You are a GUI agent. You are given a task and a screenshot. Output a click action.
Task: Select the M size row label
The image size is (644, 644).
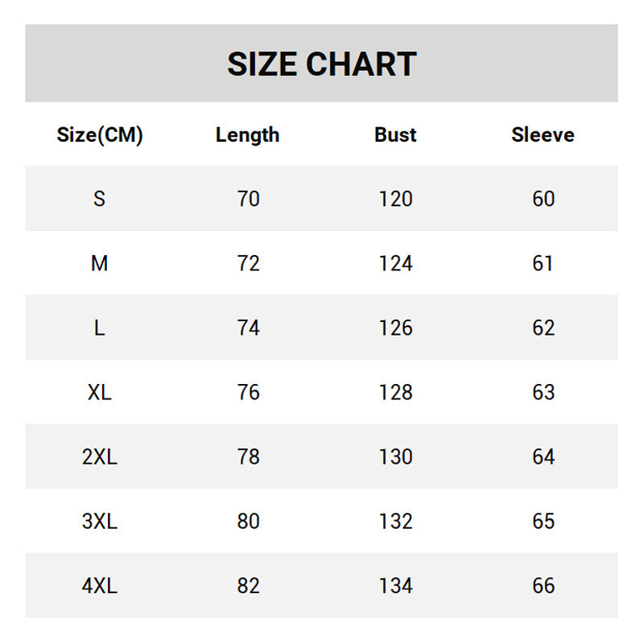coord(99,263)
